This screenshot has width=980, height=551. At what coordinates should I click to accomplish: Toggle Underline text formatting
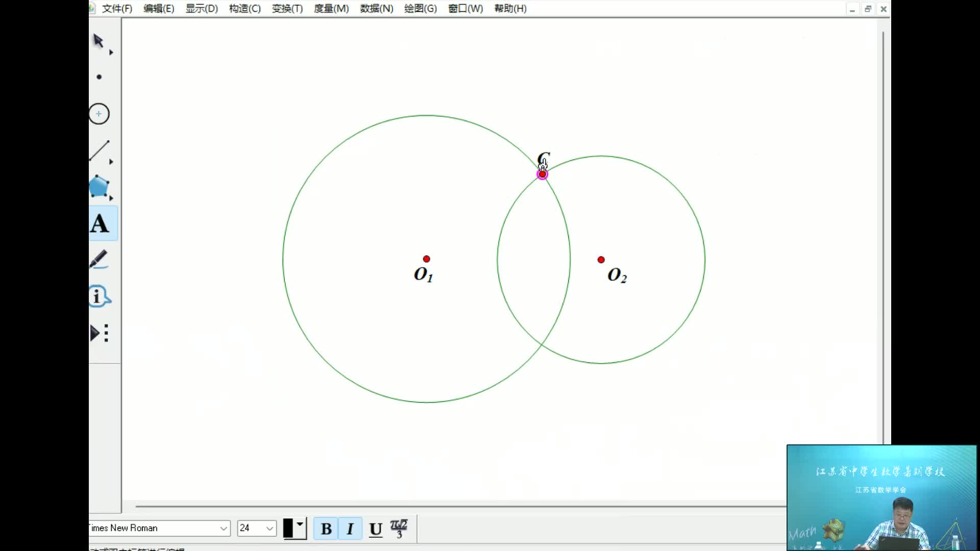tap(375, 529)
